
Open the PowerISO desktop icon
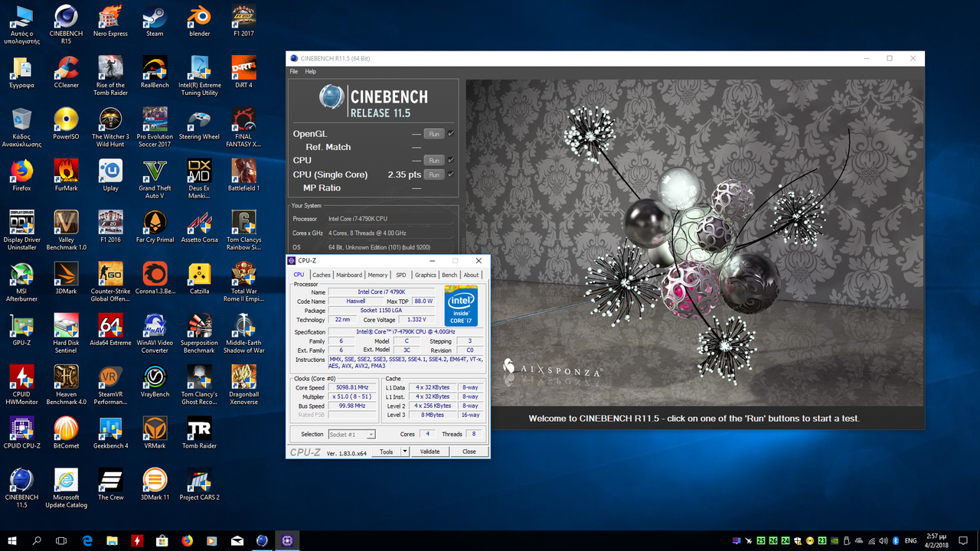[x=66, y=123]
